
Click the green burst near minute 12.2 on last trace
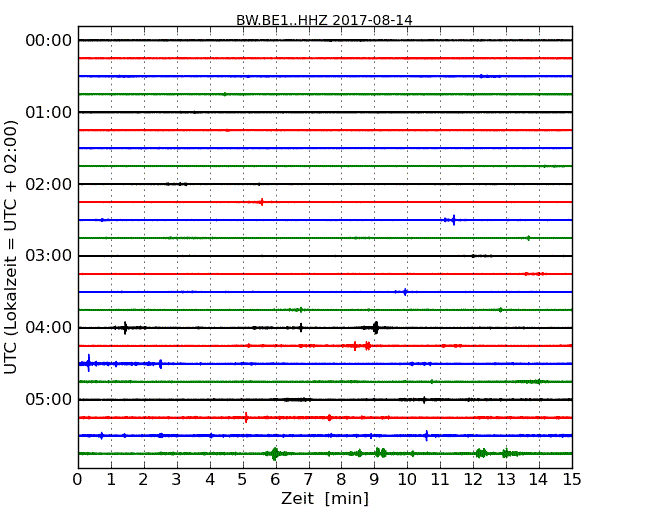481,453
